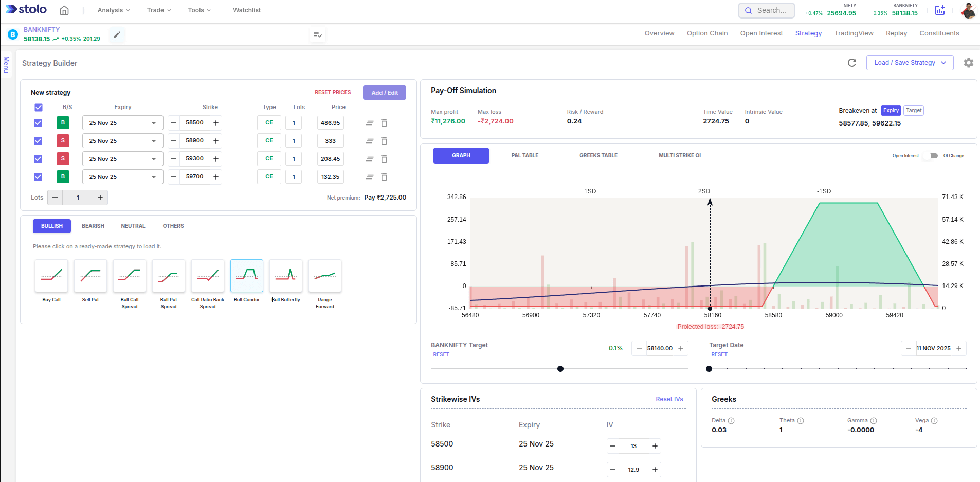This screenshot has width=980, height=482.
Task: Toggle the select-all legs checkbox in header
Action: (x=39, y=108)
